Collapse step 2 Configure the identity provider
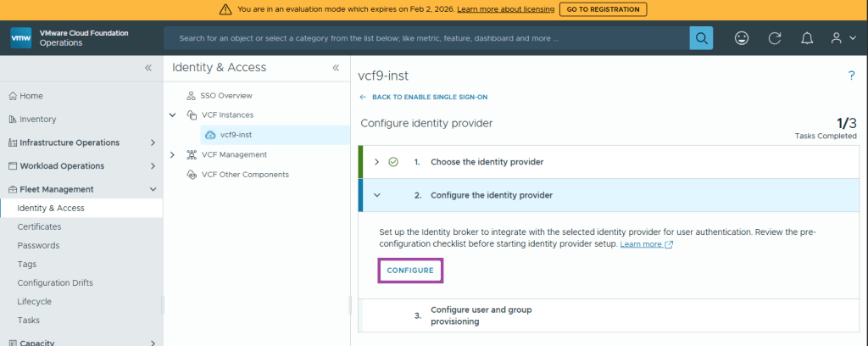Screen dimensions: 868x346 (x=376, y=195)
